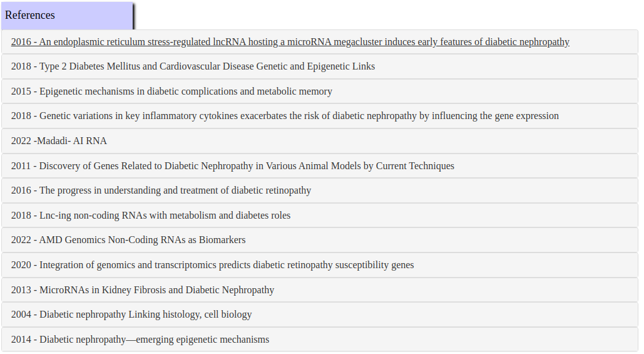Open the Type 2 Diabetes Mellitus reference
Screen dimensions: 644x354
(x=193, y=66)
